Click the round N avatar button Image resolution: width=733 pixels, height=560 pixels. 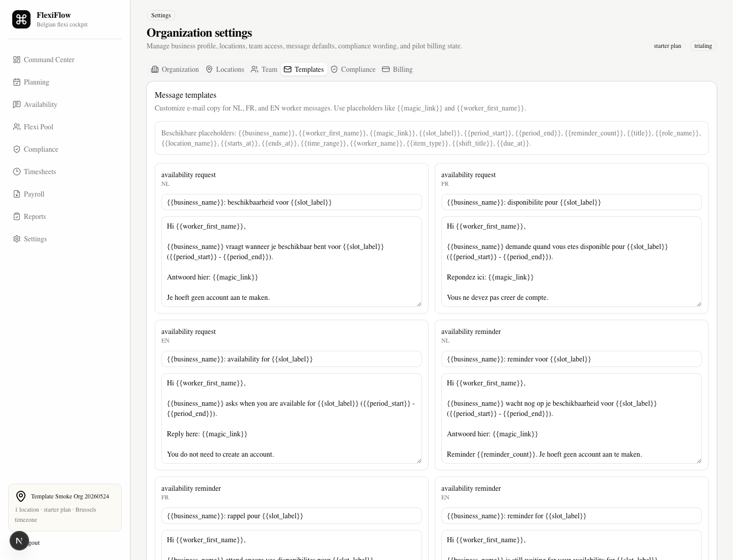19,541
